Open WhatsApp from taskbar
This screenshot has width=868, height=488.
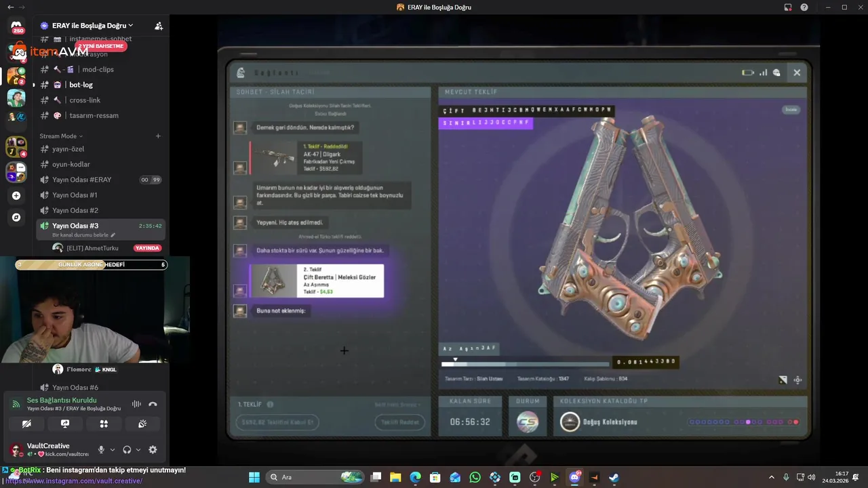(x=475, y=477)
